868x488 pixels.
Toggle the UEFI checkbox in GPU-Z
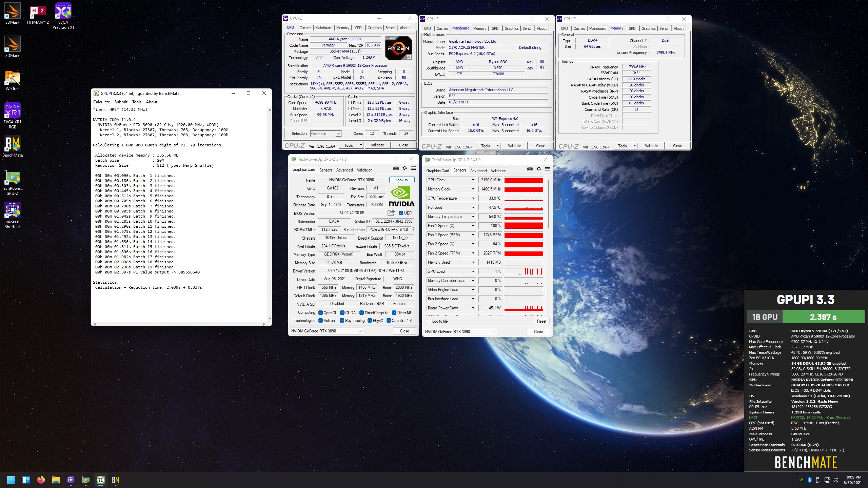pyautogui.click(x=401, y=213)
